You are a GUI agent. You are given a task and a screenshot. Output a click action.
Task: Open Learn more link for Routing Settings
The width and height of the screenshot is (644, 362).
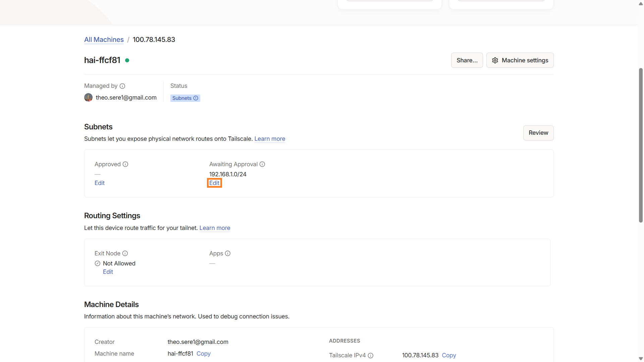coord(215,228)
